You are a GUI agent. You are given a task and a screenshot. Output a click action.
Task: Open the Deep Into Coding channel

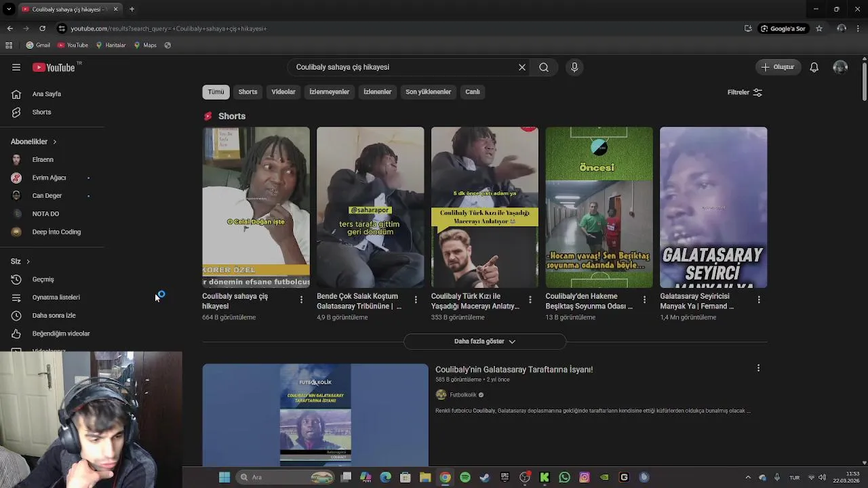coord(56,232)
